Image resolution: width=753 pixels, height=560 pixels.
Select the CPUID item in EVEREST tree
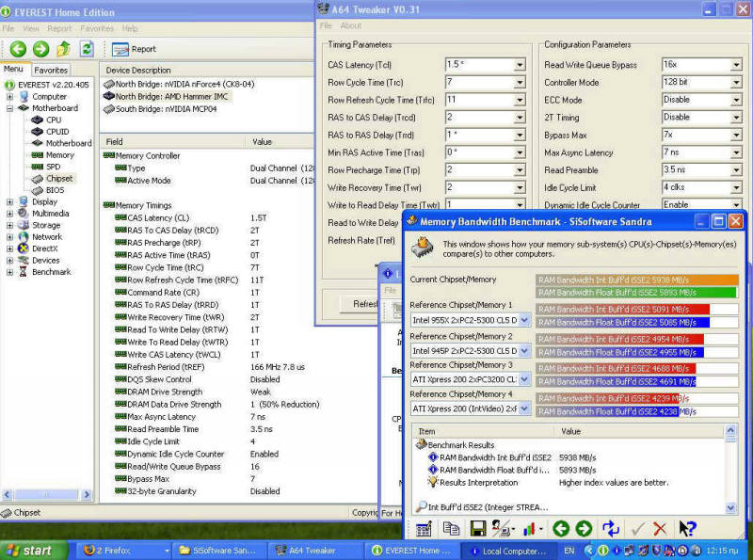coord(57,131)
